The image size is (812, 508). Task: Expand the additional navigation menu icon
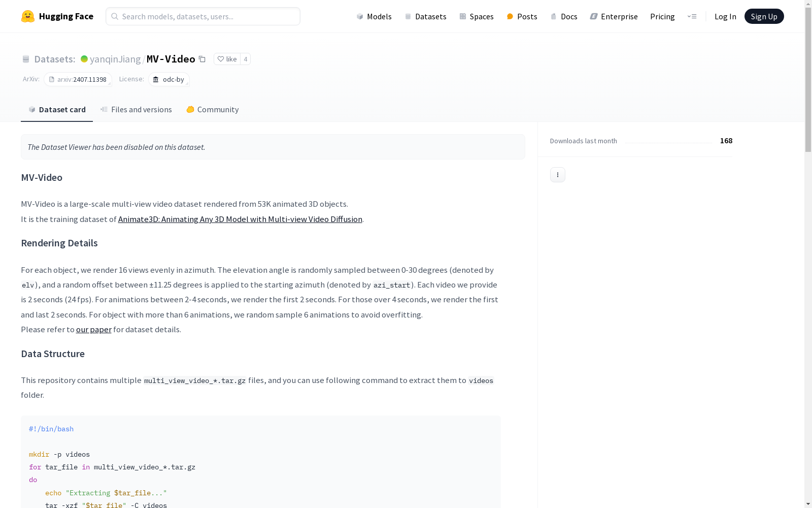[692, 16]
